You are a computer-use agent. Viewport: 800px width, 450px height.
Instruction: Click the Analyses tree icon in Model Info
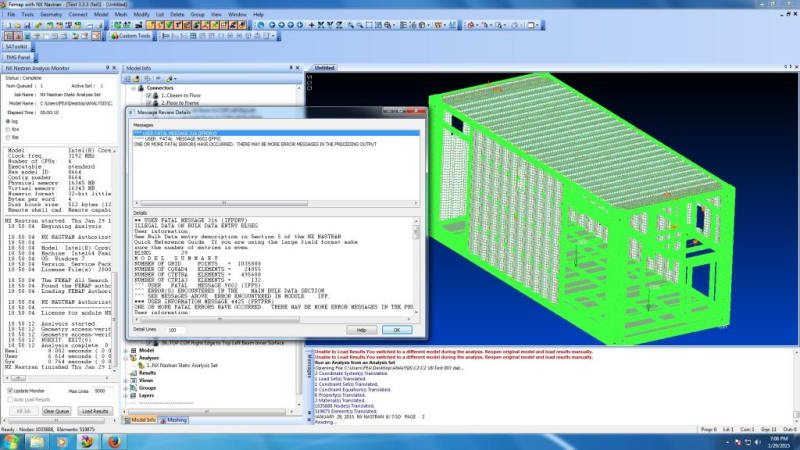point(134,358)
